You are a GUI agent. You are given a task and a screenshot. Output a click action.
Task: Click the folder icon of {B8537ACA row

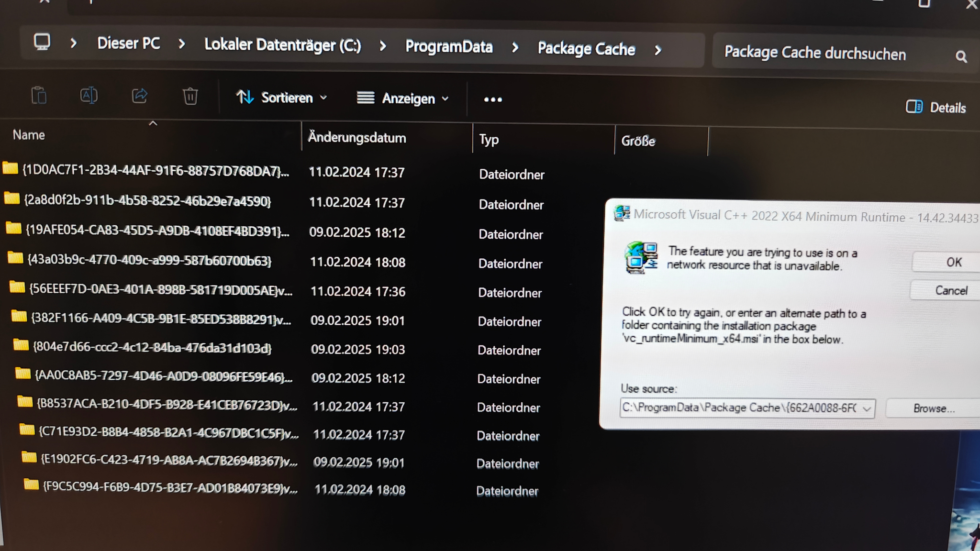coord(25,401)
